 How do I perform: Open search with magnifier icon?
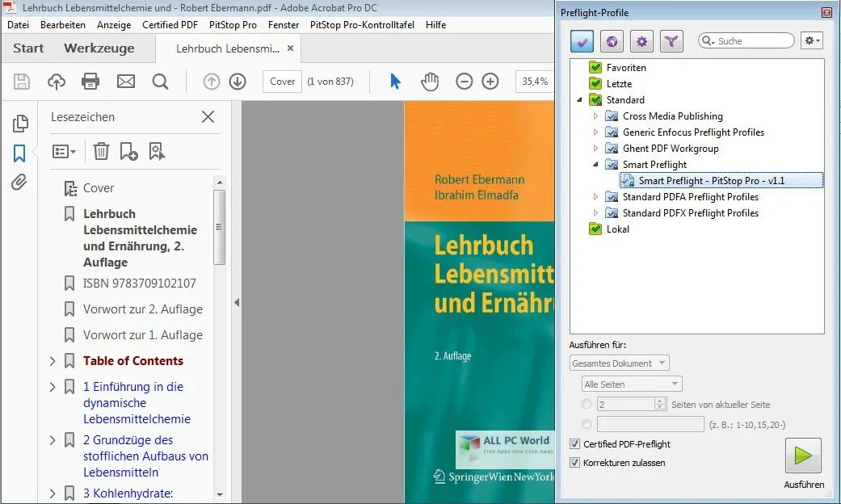coord(161,82)
